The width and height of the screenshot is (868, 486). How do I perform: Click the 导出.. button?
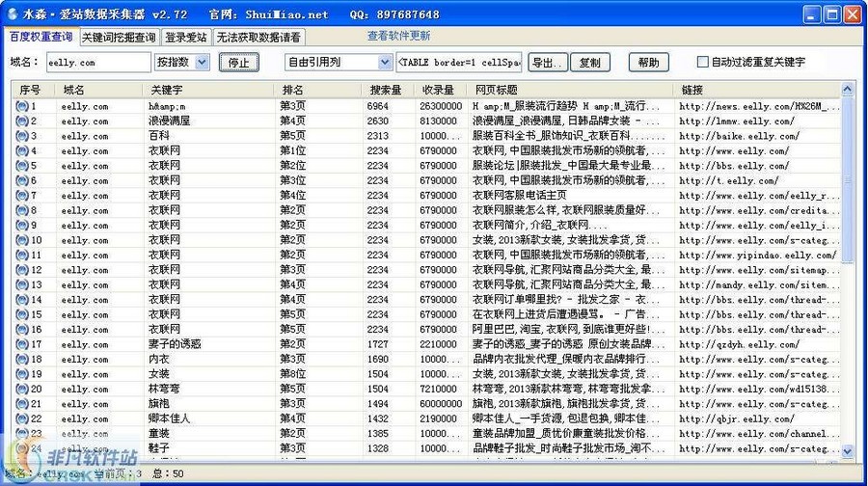tap(548, 63)
